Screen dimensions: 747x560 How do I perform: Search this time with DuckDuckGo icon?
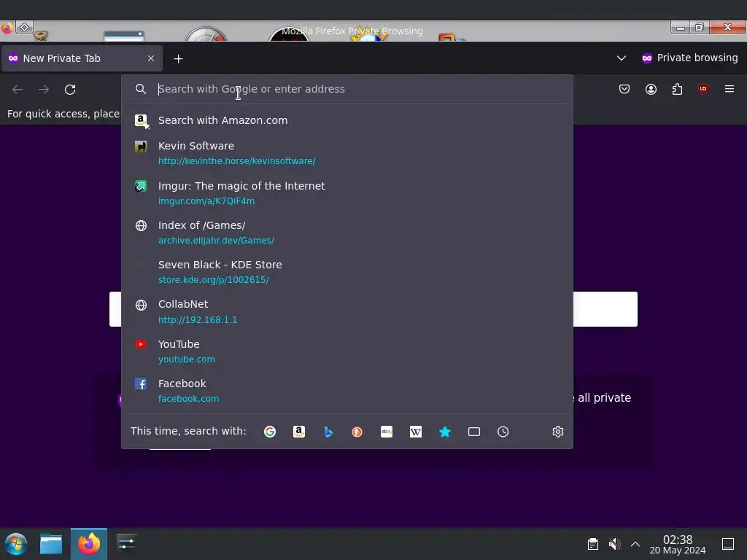(357, 432)
